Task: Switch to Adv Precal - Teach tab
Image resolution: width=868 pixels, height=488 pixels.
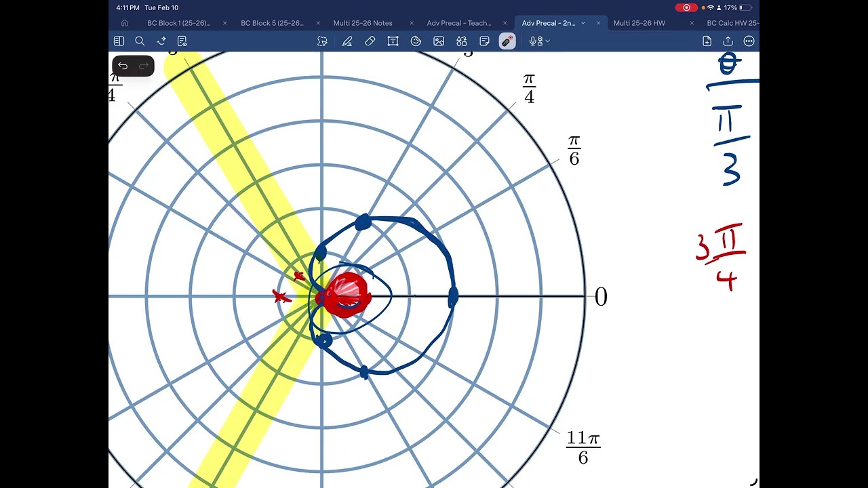Action: (459, 23)
